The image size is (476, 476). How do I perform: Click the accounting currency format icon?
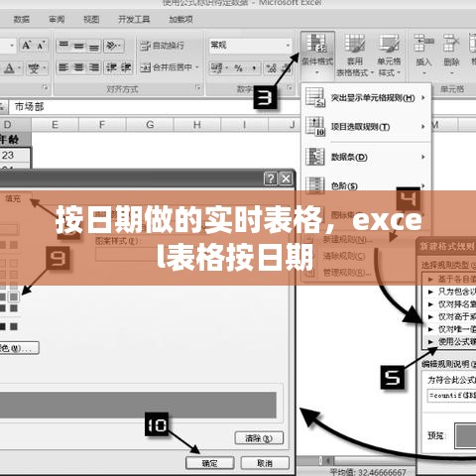[217, 68]
